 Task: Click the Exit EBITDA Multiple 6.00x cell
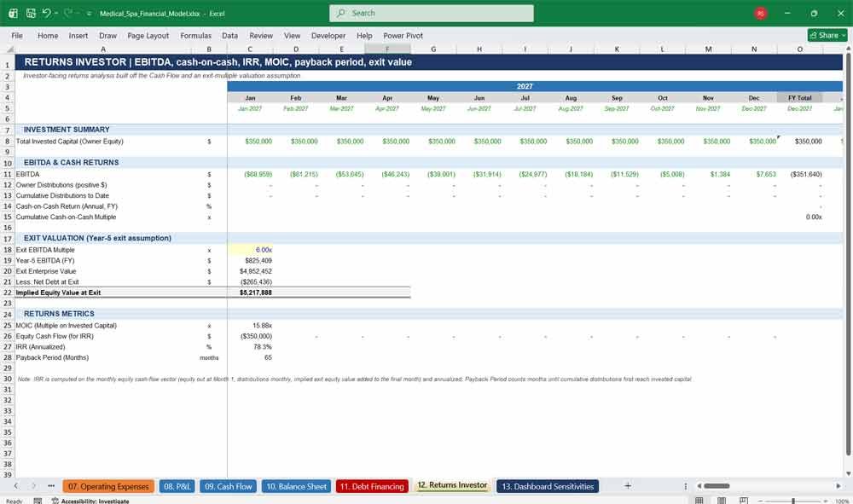pos(250,250)
